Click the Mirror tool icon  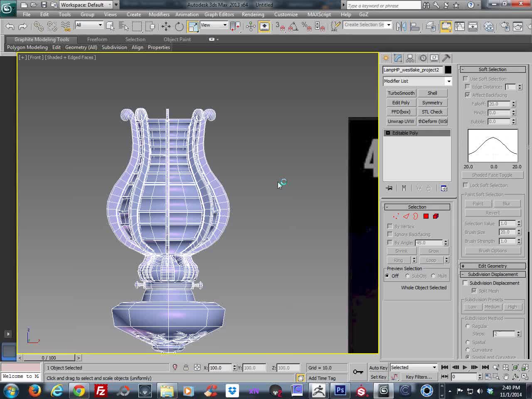click(401, 26)
